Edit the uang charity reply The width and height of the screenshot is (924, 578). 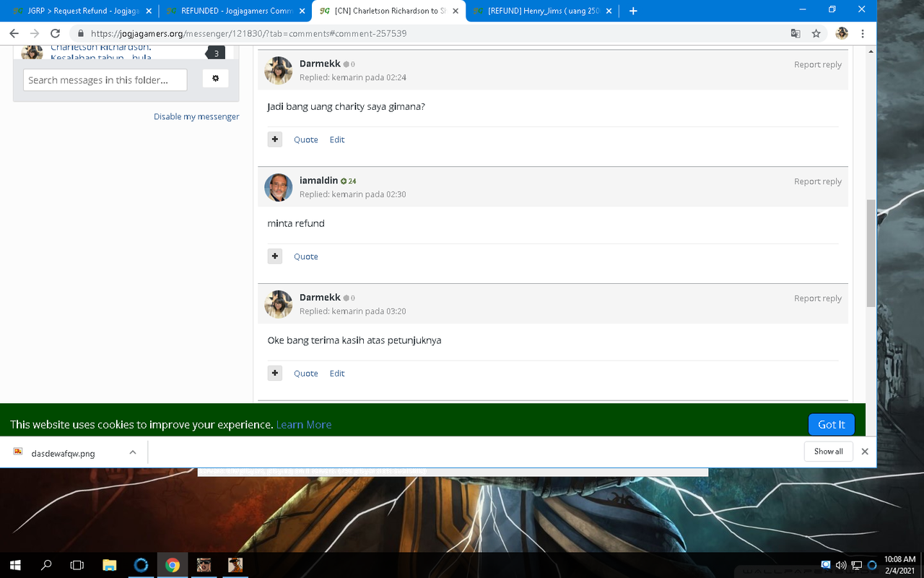(337, 139)
